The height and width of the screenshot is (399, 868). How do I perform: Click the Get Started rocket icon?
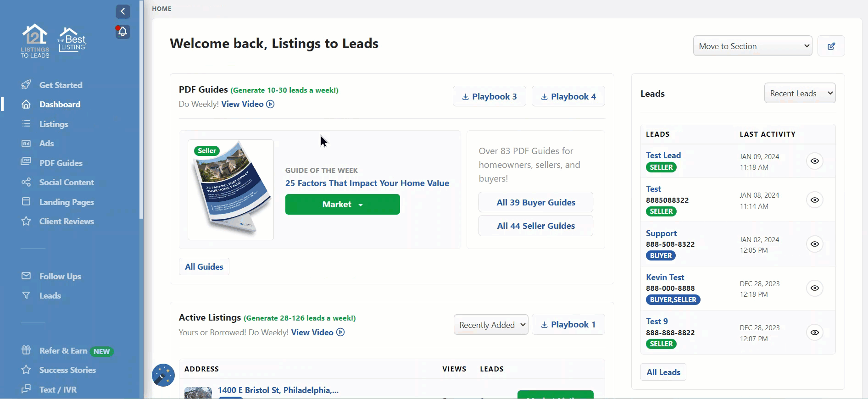coord(26,85)
